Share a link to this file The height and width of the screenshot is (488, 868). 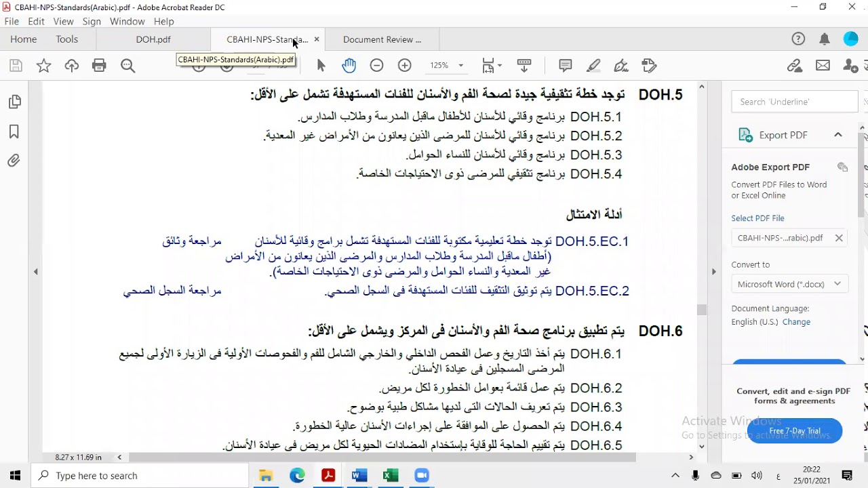[795, 66]
